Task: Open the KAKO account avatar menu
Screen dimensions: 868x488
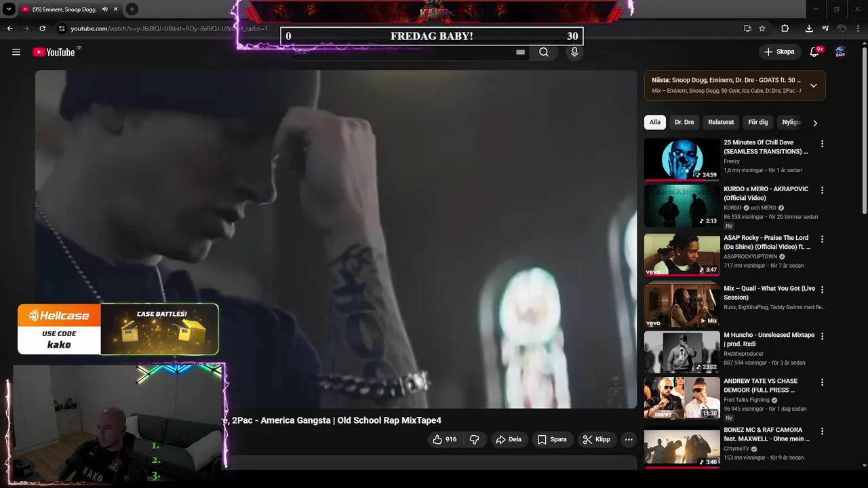Action: (840, 52)
